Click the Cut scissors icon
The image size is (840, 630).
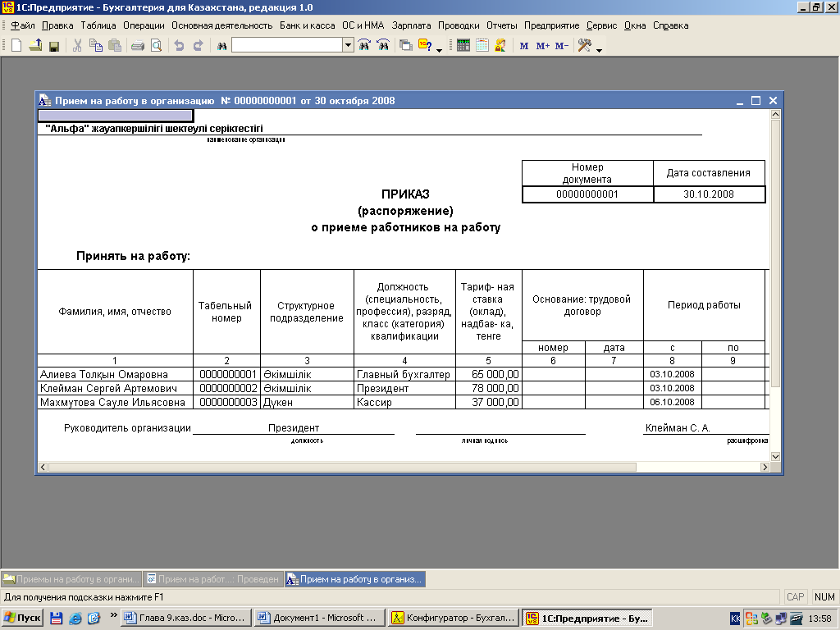coord(77,46)
